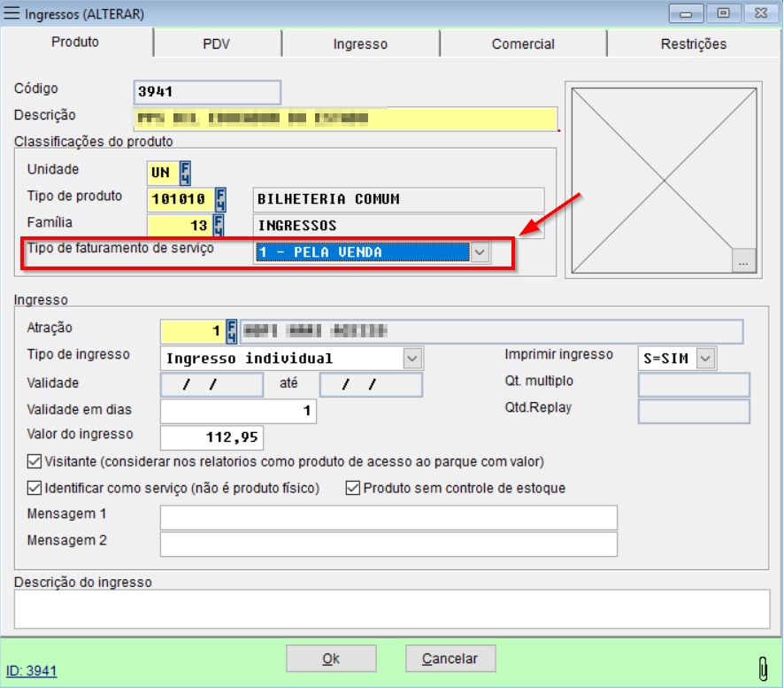
Task: Click the F4 lookup icon beside Tipo de produto
Action: click(220, 199)
